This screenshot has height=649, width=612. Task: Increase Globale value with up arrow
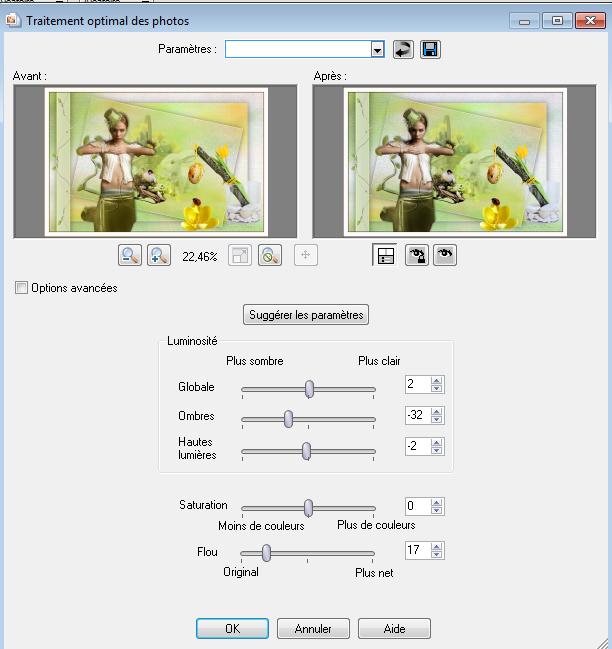click(436, 380)
